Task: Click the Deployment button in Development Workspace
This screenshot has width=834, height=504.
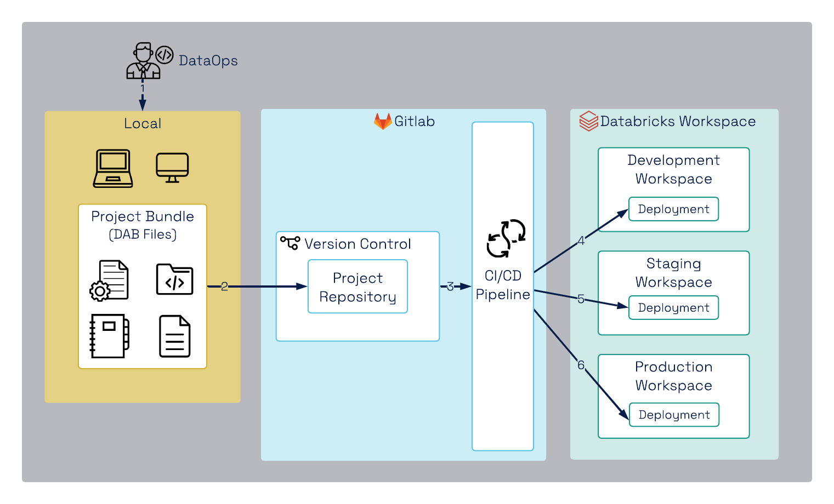Action: click(673, 209)
